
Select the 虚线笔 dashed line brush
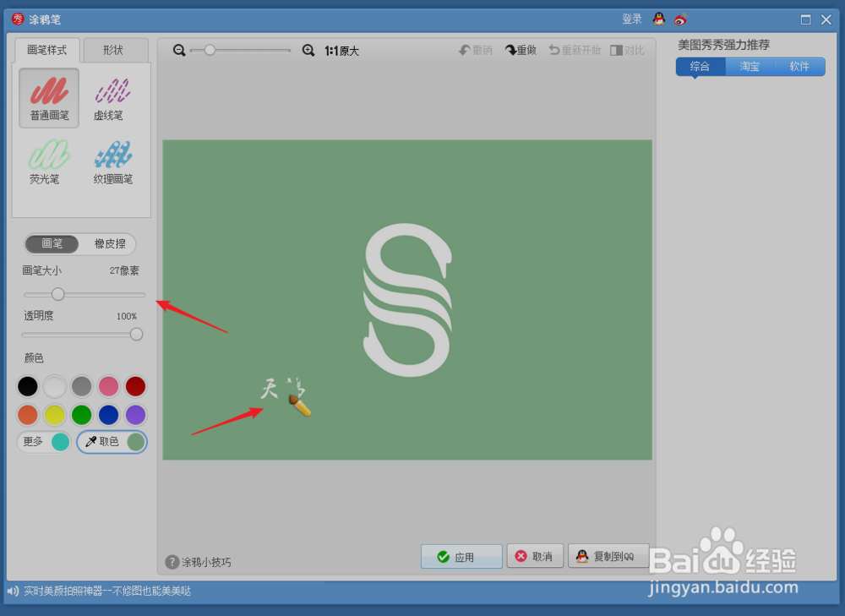[112, 98]
